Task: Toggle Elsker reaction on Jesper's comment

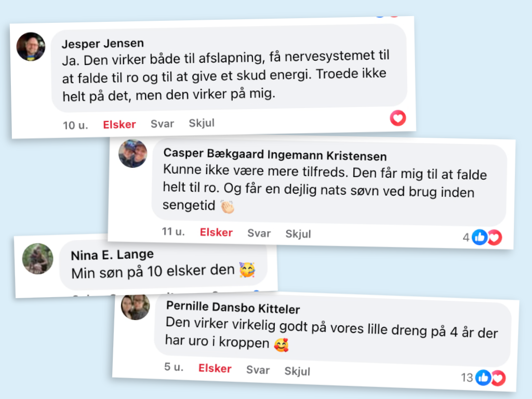Action: click(119, 124)
